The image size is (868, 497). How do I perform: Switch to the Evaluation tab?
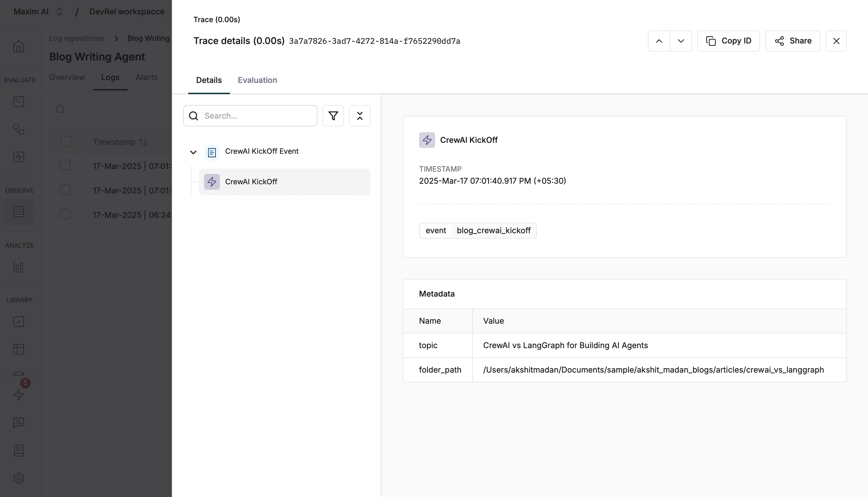tap(257, 80)
